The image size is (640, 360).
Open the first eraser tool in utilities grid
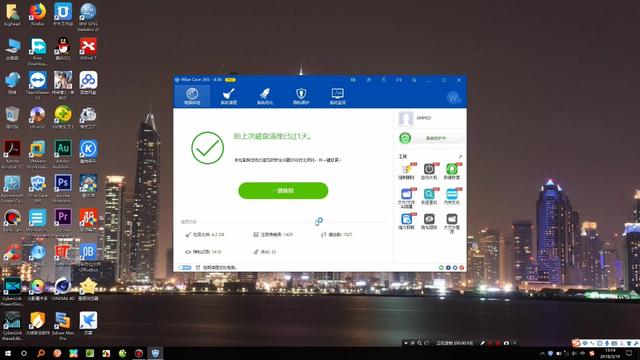click(406, 171)
